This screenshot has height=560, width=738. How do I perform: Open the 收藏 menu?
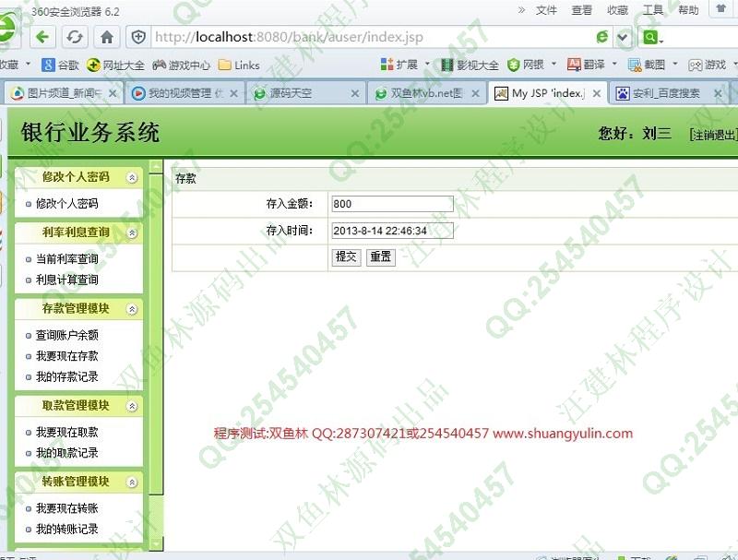(x=617, y=10)
